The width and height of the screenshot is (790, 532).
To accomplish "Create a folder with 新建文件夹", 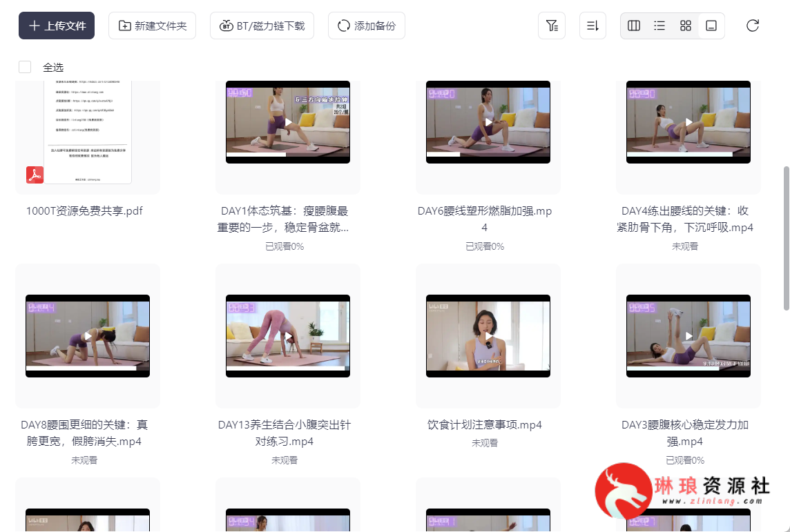I will 152,26.
